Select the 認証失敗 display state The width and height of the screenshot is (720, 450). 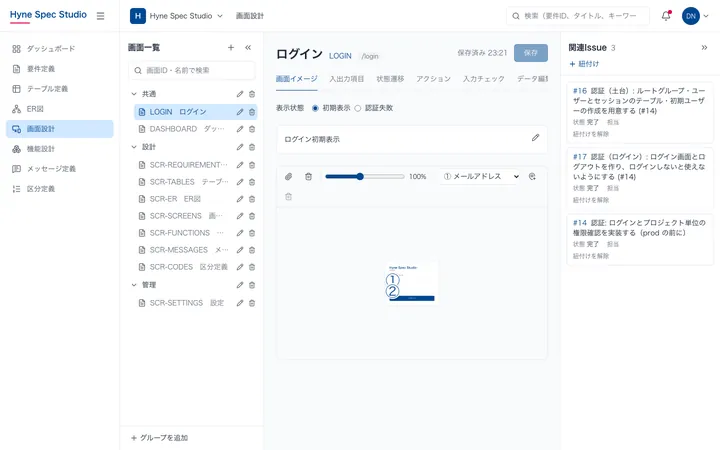(x=358, y=108)
